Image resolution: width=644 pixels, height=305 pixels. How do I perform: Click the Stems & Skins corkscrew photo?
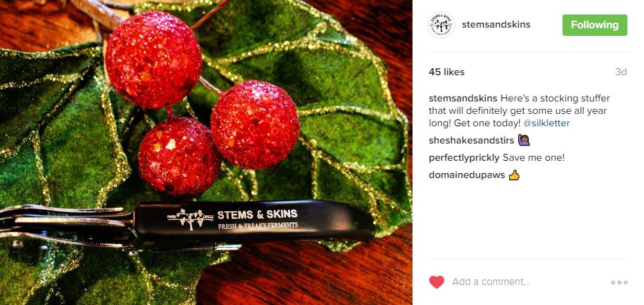click(187, 225)
